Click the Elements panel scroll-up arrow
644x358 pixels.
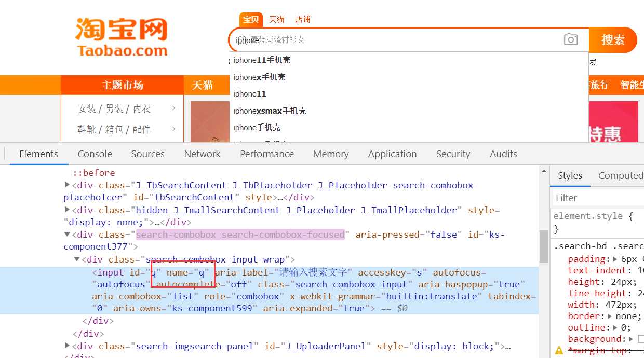coord(544,171)
